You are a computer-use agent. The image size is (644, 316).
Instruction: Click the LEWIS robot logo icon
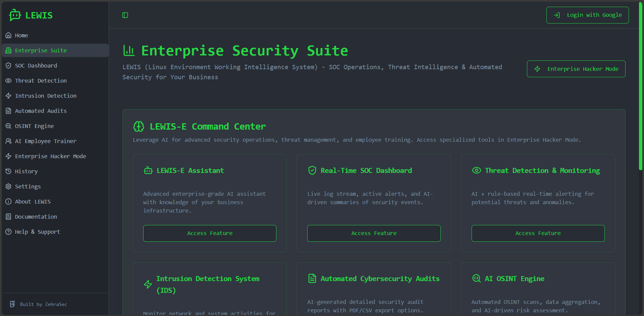tap(15, 15)
